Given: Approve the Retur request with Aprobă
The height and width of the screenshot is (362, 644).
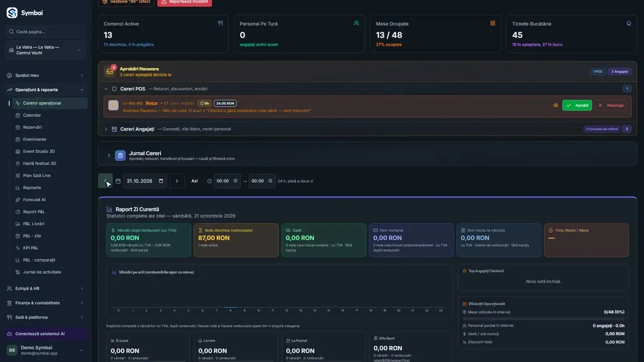Looking at the screenshot, I should click(577, 106).
